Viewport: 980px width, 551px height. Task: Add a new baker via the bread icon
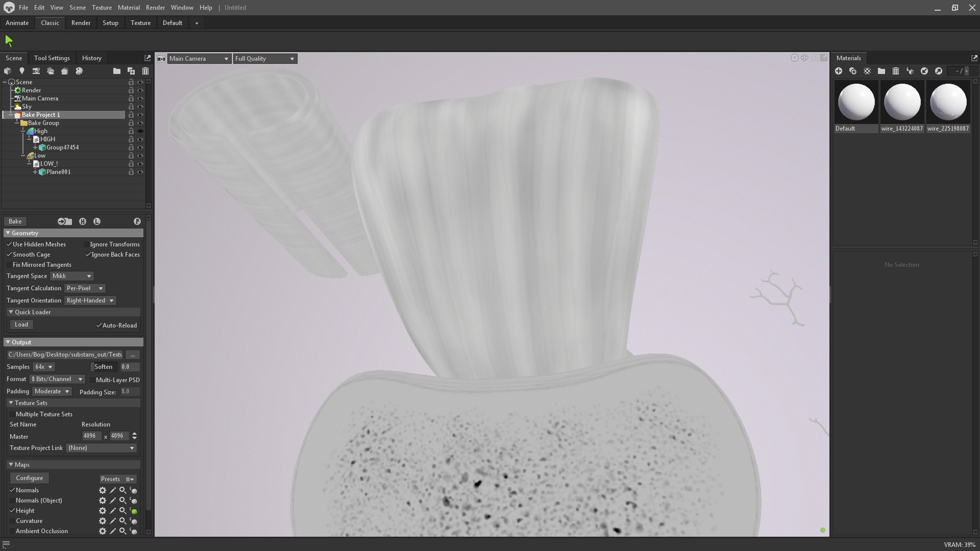[x=65, y=71]
